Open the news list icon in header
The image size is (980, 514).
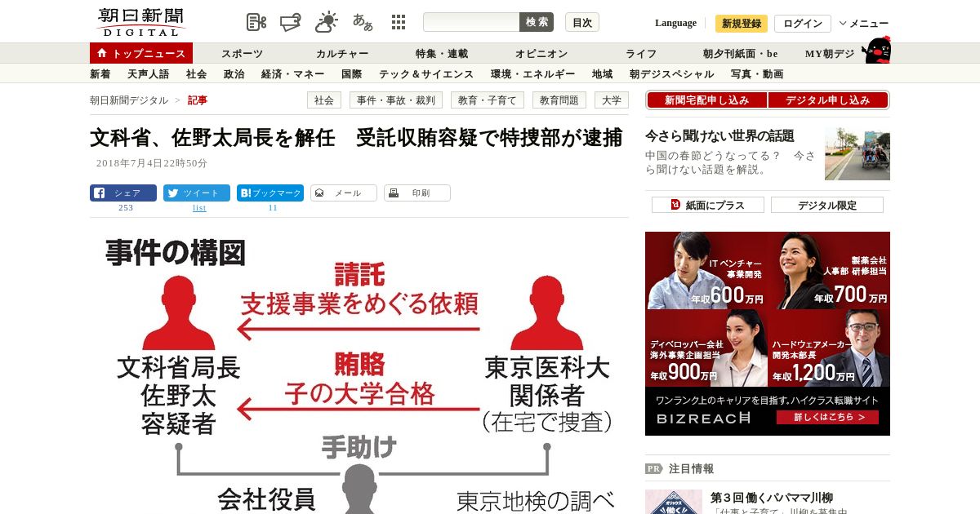[x=256, y=22]
